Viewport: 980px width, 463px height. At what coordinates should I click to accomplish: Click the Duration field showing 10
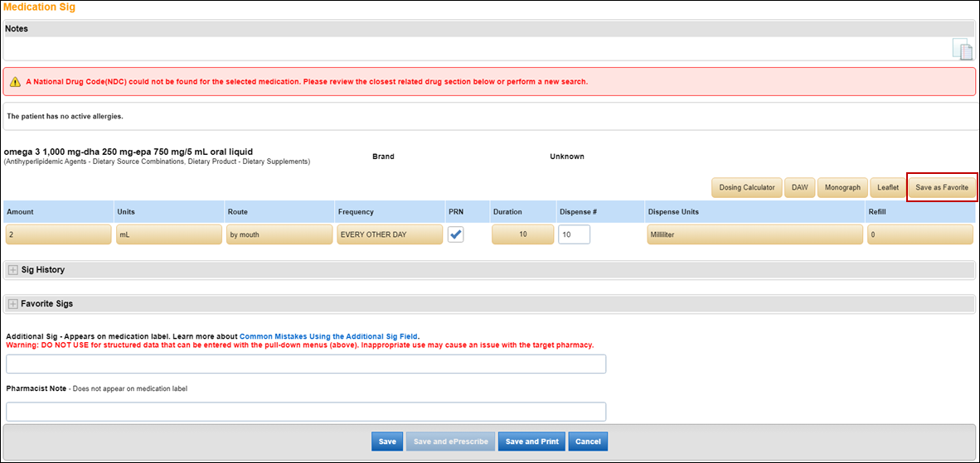pyautogui.click(x=522, y=234)
